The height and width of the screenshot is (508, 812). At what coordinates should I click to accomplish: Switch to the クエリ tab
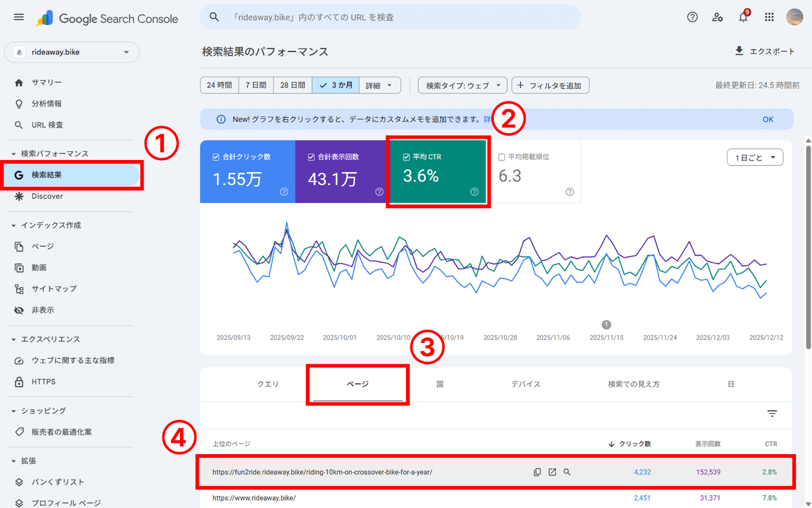[x=268, y=384]
